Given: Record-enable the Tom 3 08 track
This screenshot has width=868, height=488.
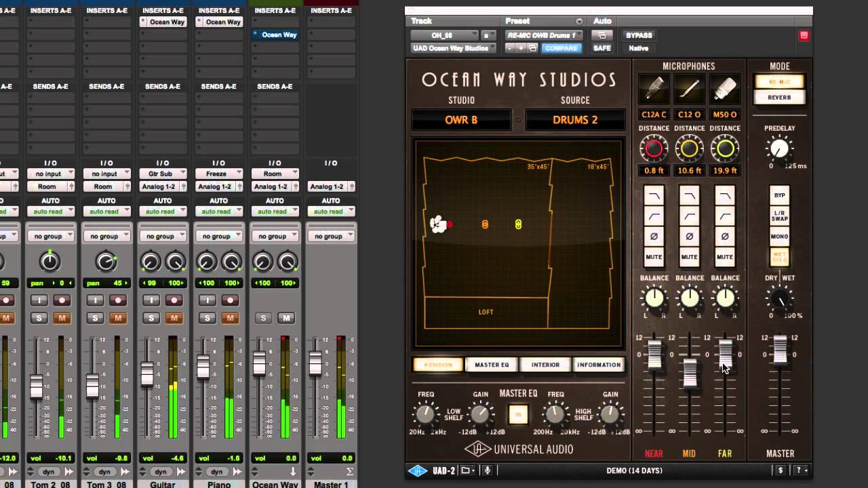Looking at the screenshot, I should (x=118, y=300).
